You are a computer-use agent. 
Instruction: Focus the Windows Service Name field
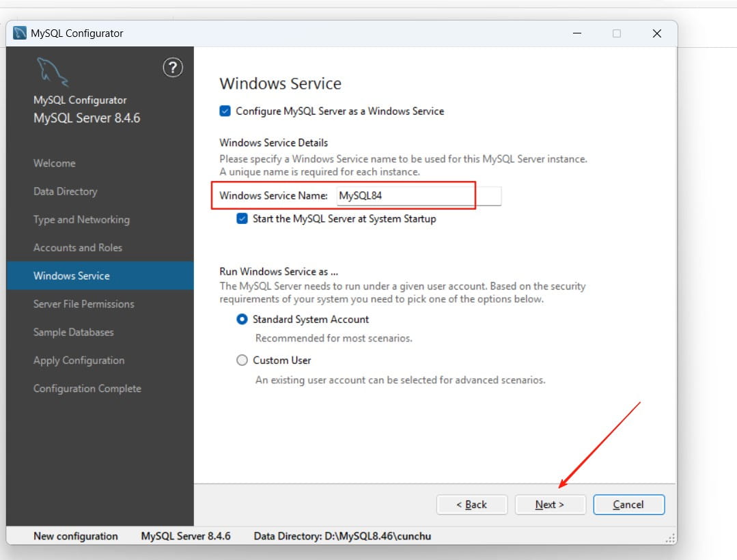(x=419, y=196)
